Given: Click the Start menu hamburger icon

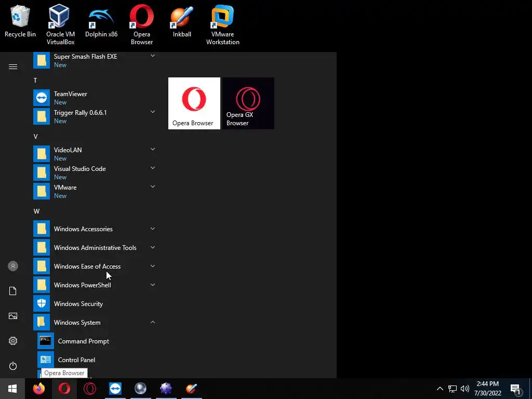Looking at the screenshot, I should (13, 66).
